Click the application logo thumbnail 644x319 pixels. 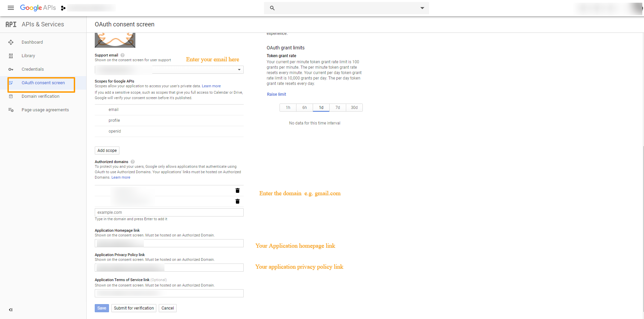pos(115,40)
